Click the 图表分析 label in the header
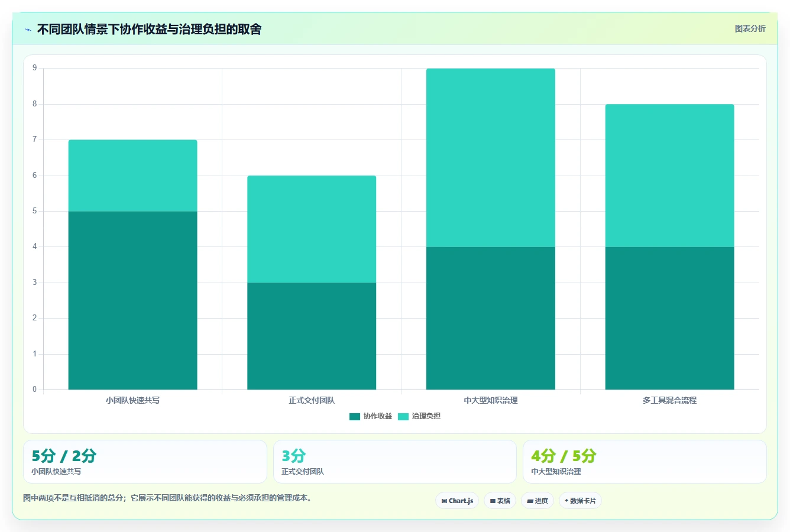 tap(750, 28)
